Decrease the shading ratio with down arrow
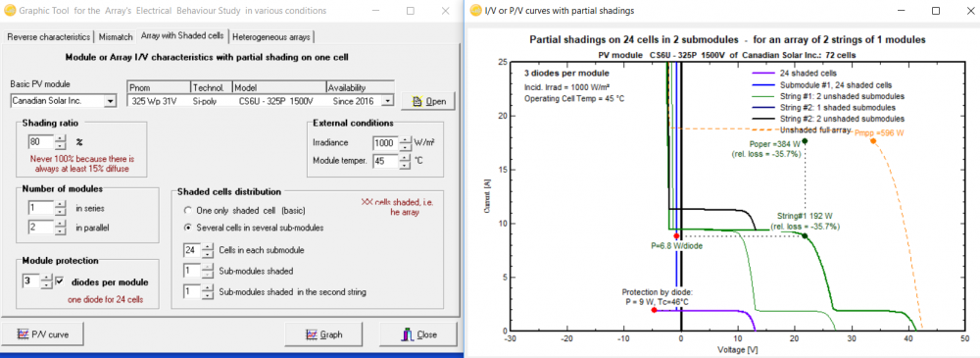 tap(60, 145)
